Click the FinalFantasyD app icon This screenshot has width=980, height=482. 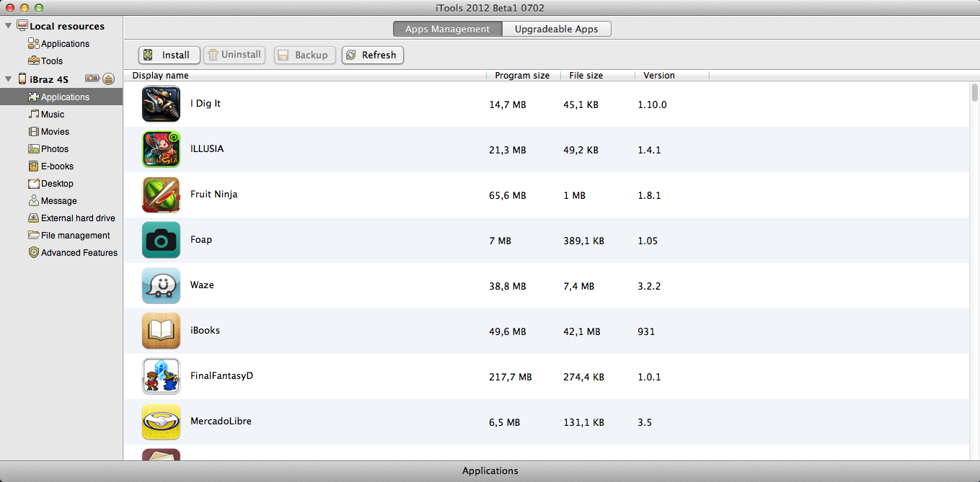pyautogui.click(x=161, y=376)
